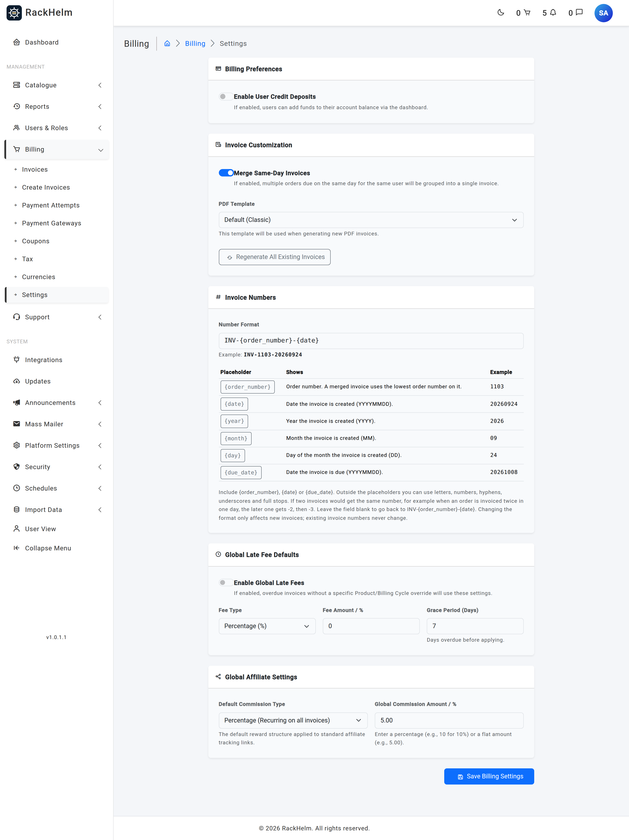629x840 pixels.
Task: Open the shopping cart icon
Action: tap(527, 12)
